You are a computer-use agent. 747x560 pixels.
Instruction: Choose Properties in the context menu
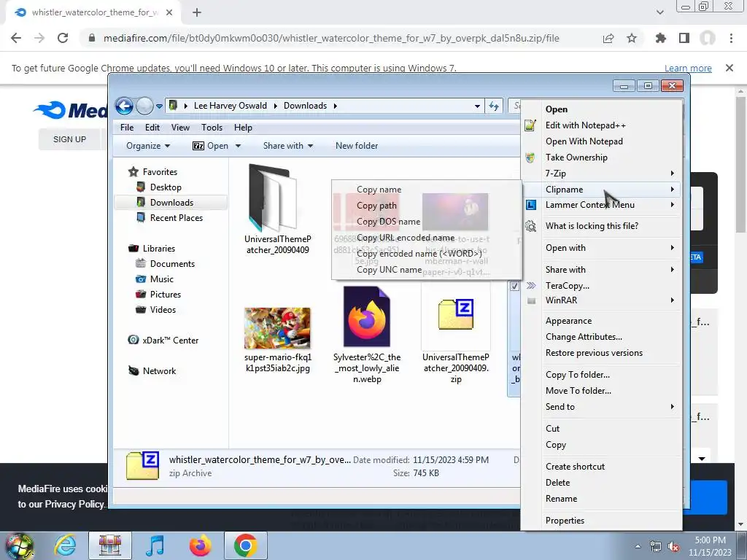pos(565,521)
